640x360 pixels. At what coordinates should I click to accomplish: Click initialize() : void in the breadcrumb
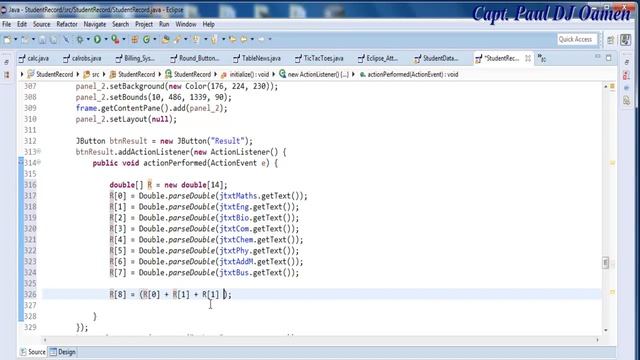[x=245, y=74]
